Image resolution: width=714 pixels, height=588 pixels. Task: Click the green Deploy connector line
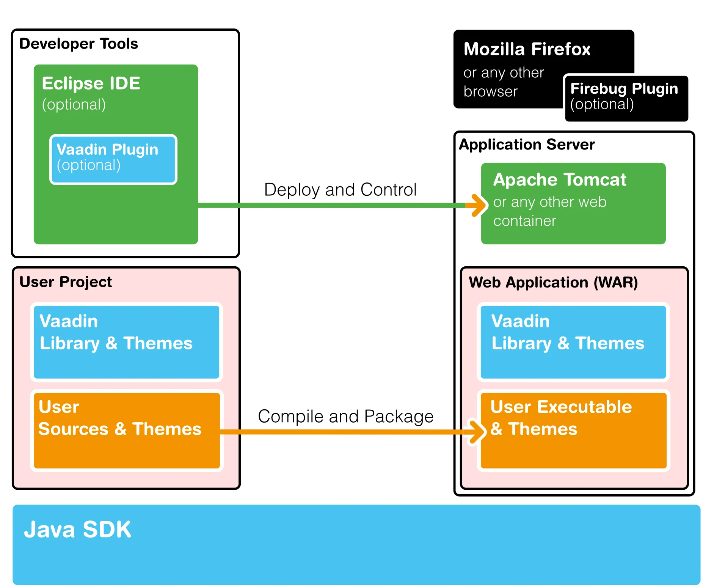[330, 205]
